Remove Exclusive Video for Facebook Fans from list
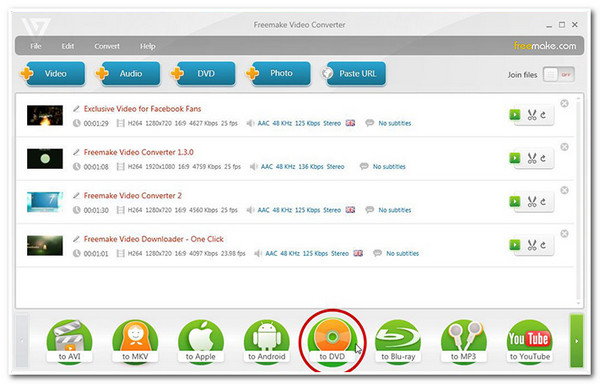This screenshot has width=600, height=384. 564,103
